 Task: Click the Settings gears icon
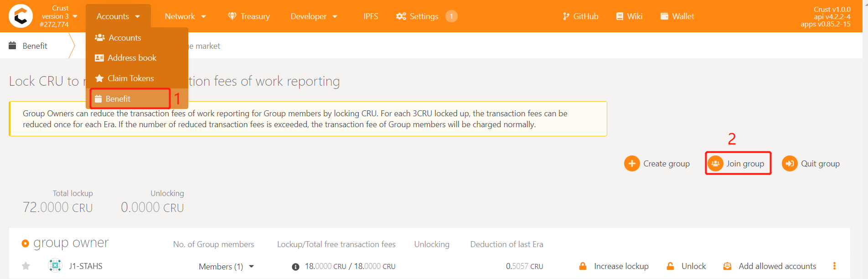(x=401, y=16)
